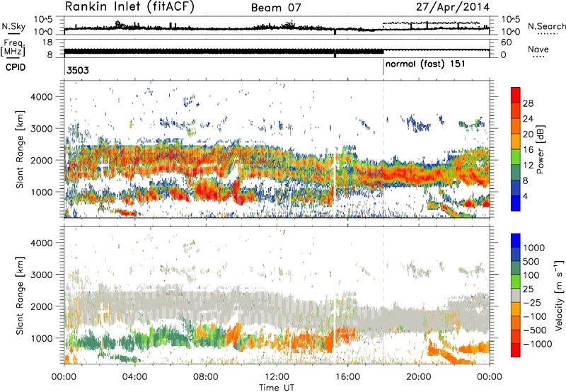Click 'Slant Range [km]' label of power panel

[21, 149]
